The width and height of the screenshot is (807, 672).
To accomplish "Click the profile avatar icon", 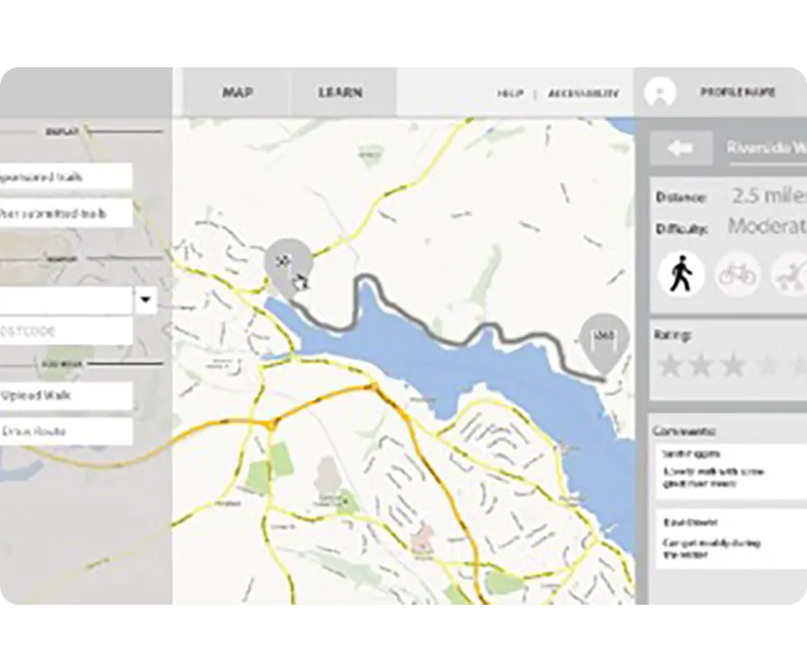I will click(660, 92).
